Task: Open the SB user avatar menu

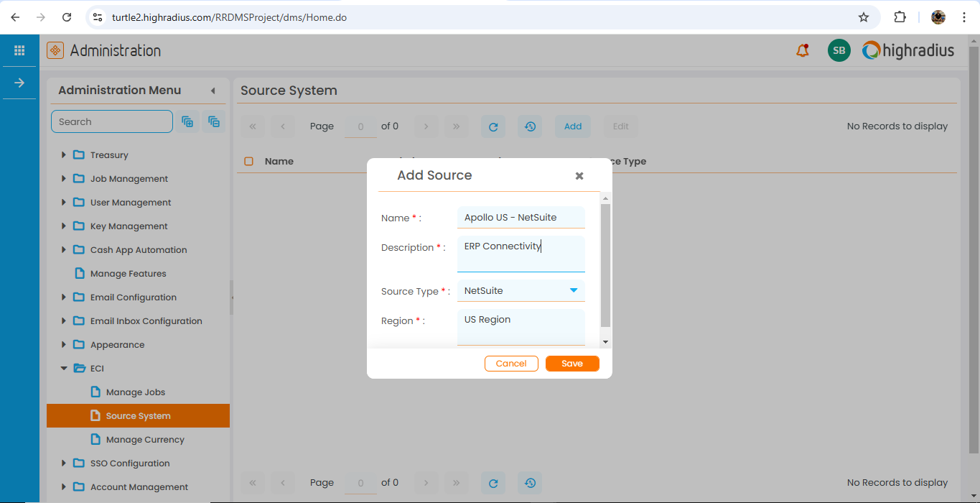Action: (x=839, y=50)
